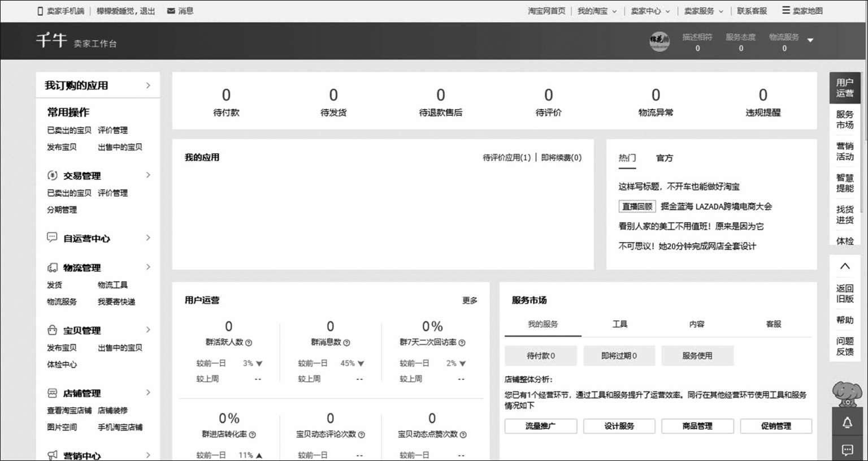Expand the 我的淘宝 dropdown

tap(614, 11)
